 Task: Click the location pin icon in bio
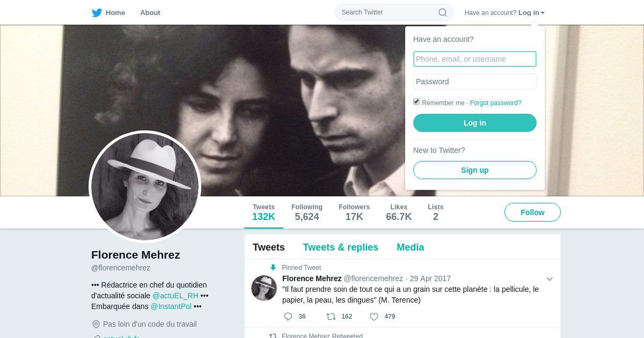click(x=96, y=324)
